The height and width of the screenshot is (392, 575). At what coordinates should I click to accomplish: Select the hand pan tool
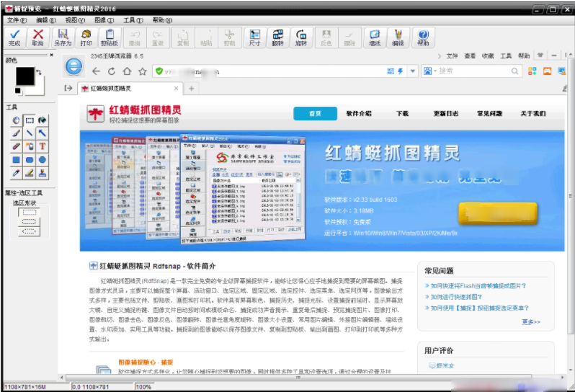coord(16,120)
